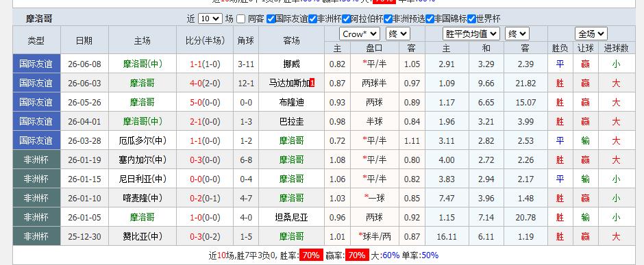Click the 类型 column header
The width and height of the screenshot is (644, 265).
[36, 40]
